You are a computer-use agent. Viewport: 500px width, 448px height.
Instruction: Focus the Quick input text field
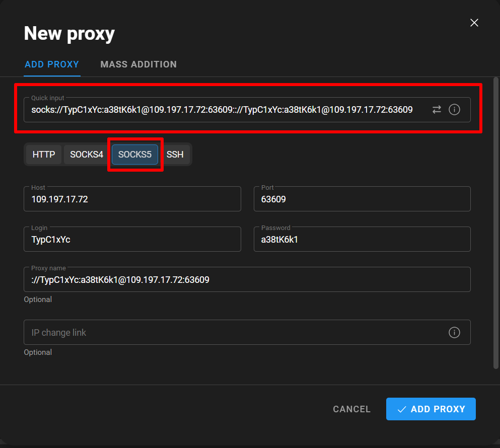[222, 110]
